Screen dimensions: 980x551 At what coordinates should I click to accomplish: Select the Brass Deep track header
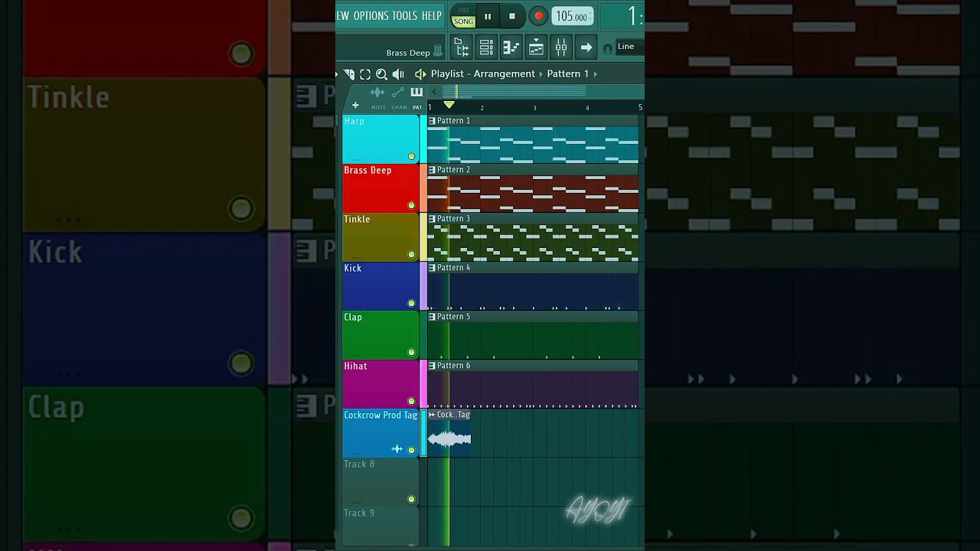(x=380, y=188)
